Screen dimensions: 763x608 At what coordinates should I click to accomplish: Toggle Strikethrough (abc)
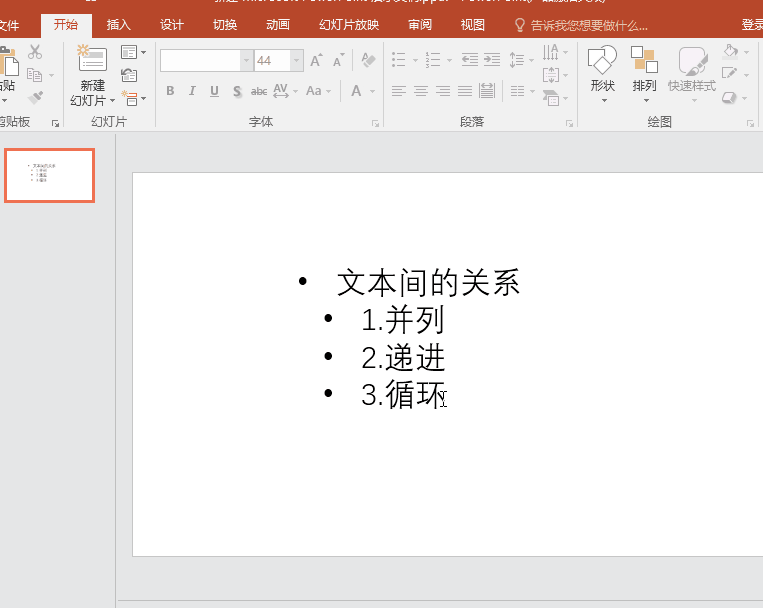click(x=259, y=91)
